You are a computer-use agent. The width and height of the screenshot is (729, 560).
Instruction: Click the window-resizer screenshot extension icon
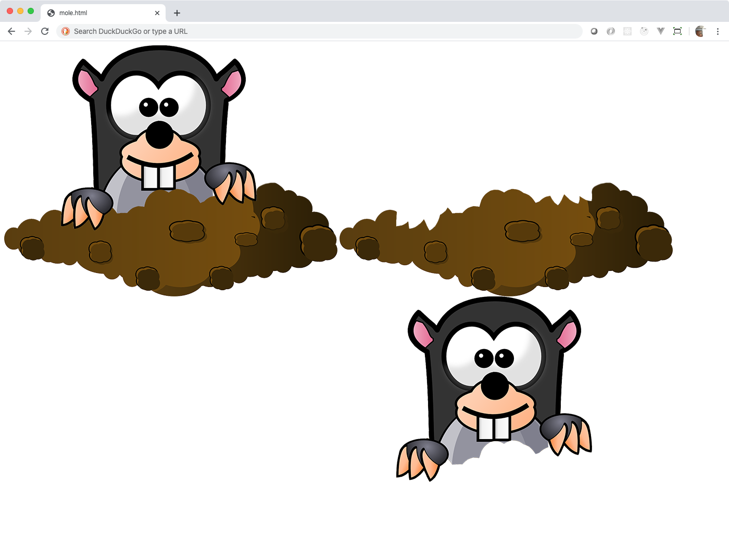point(677,31)
